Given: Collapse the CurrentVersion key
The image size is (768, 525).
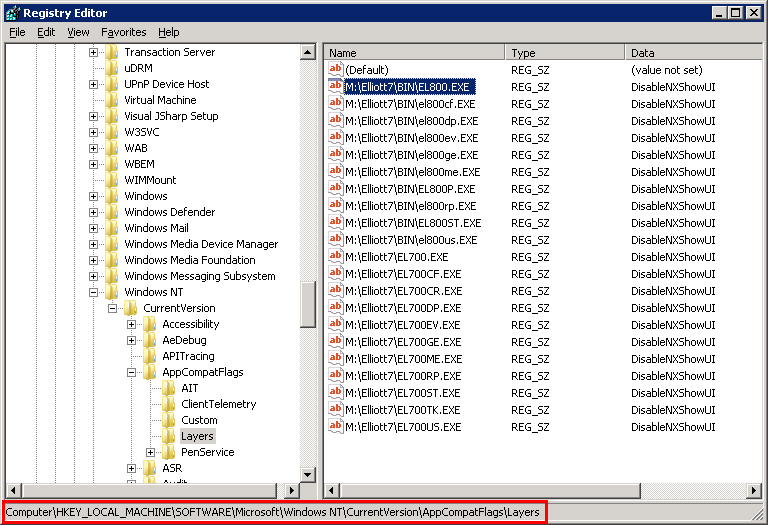Looking at the screenshot, I should tap(113, 308).
